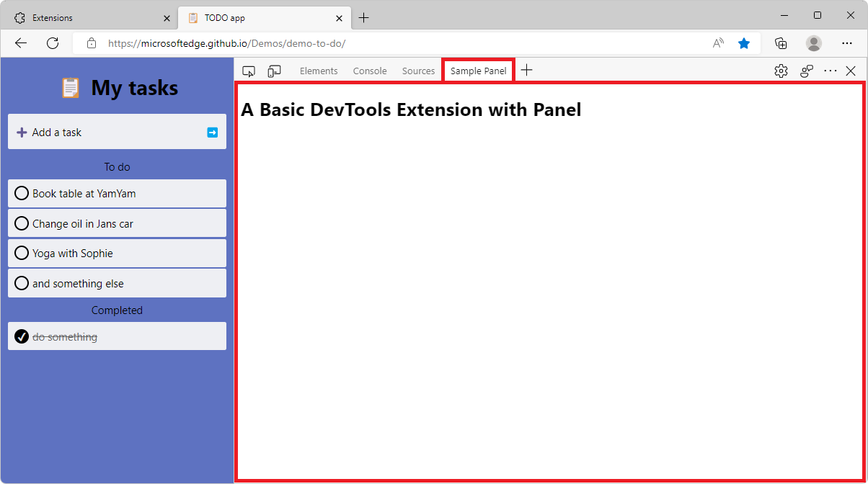
Task: Check off Book table at YamYam
Action: pyautogui.click(x=22, y=193)
